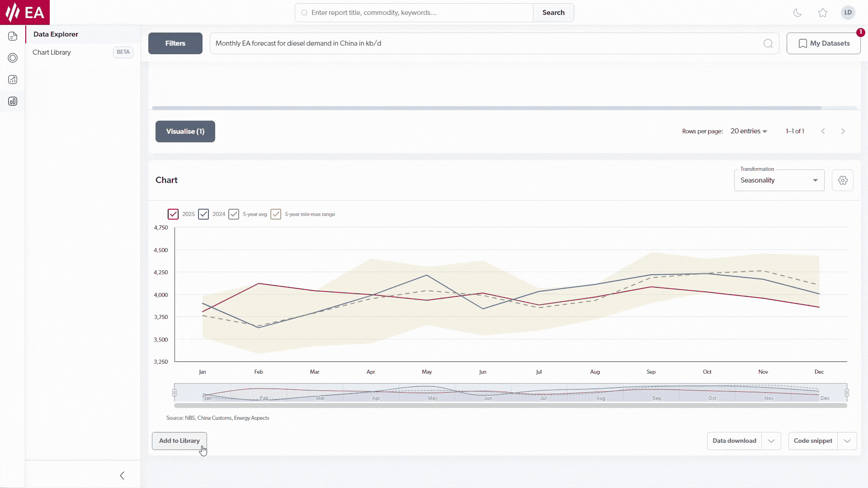Click the horizontal scrollbar below the range navigator

click(x=510, y=406)
